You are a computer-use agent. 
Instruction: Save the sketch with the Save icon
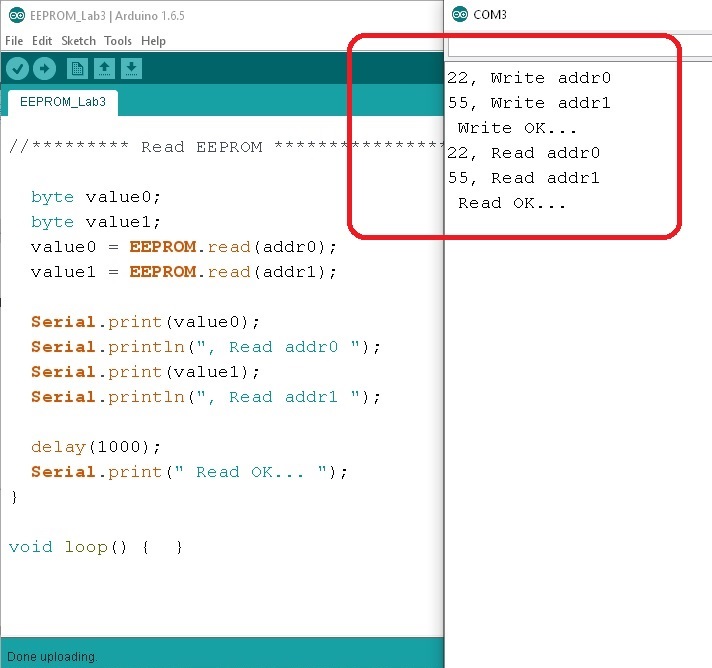(131, 69)
